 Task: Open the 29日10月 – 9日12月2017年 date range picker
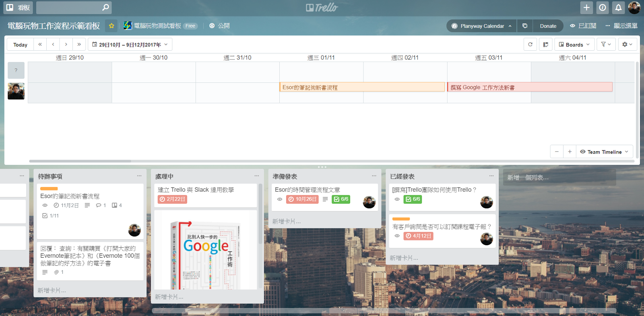tap(130, 45)
